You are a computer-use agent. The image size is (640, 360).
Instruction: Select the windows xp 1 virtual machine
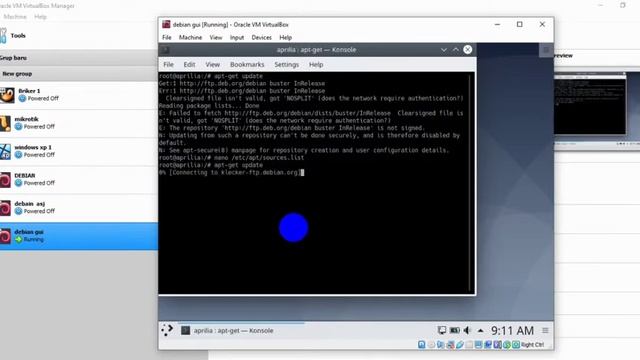click(79, 151)
